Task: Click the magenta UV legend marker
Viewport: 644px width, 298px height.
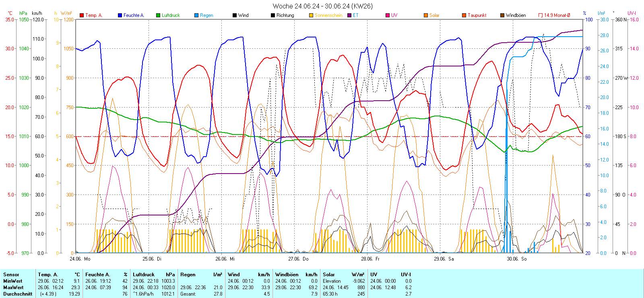Action: (388, 15)
